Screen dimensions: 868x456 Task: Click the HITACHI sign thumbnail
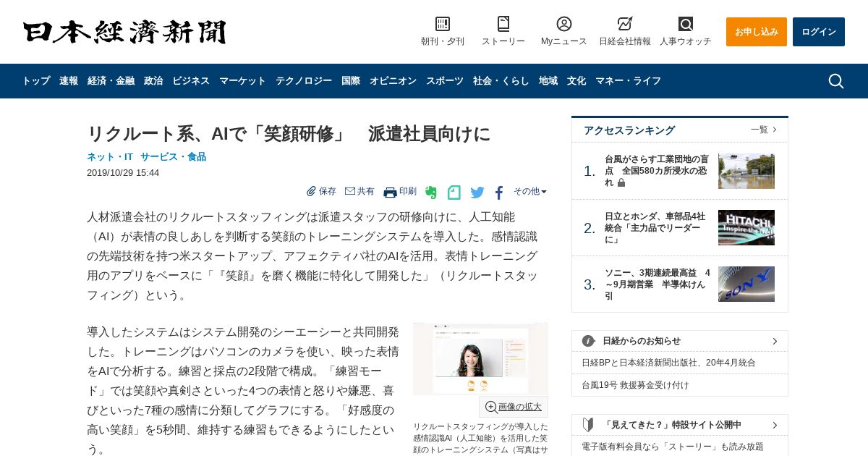(746, 228)
